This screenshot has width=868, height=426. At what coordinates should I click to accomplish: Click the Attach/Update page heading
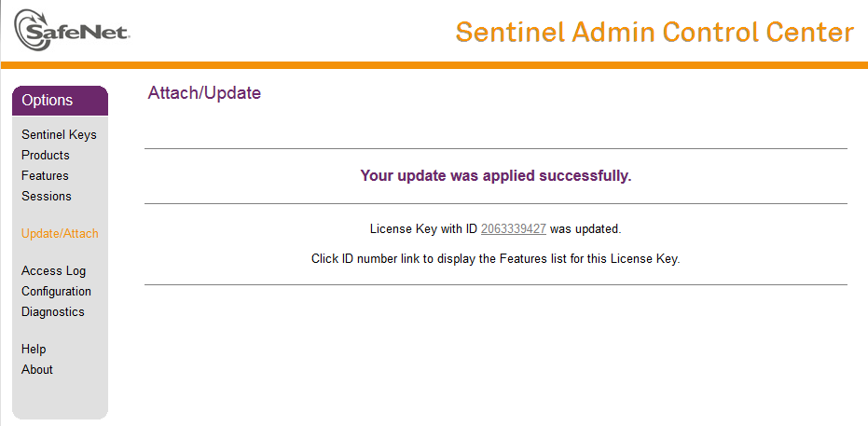click(204, 93)
